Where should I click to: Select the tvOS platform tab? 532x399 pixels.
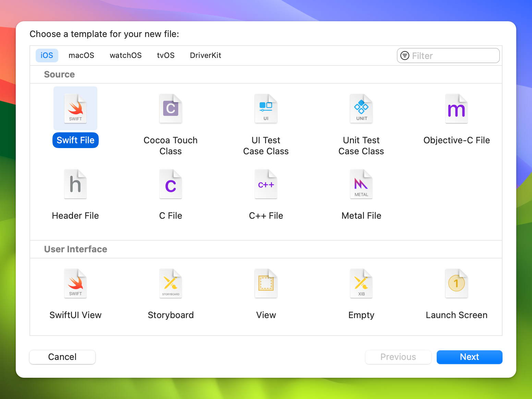point(166,56)
